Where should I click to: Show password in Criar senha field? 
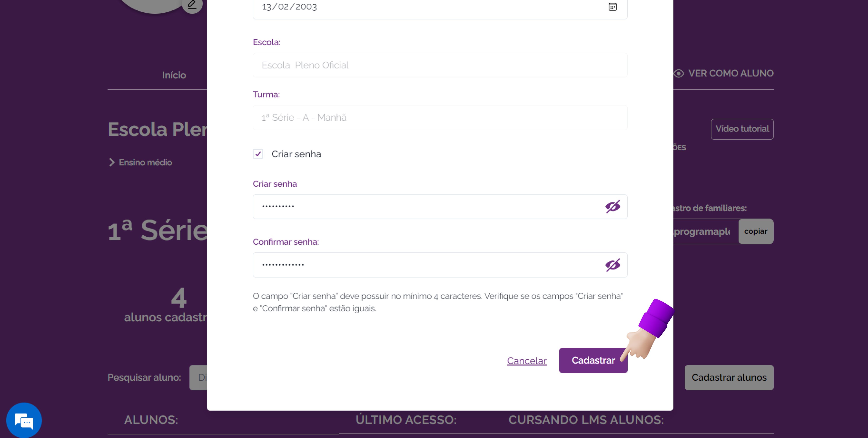tap(612, 207)
